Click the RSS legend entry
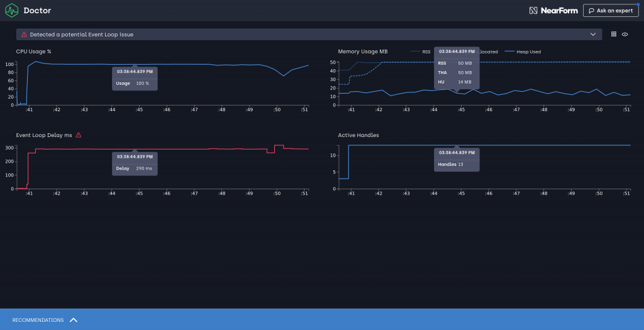644x330 pixels. coord(420,52)
